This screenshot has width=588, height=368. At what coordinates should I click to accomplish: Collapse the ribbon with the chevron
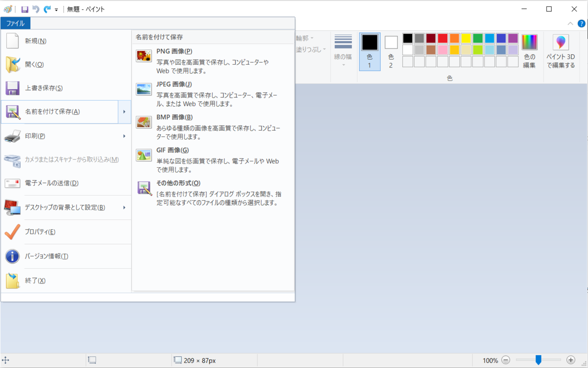coord(570,23)
